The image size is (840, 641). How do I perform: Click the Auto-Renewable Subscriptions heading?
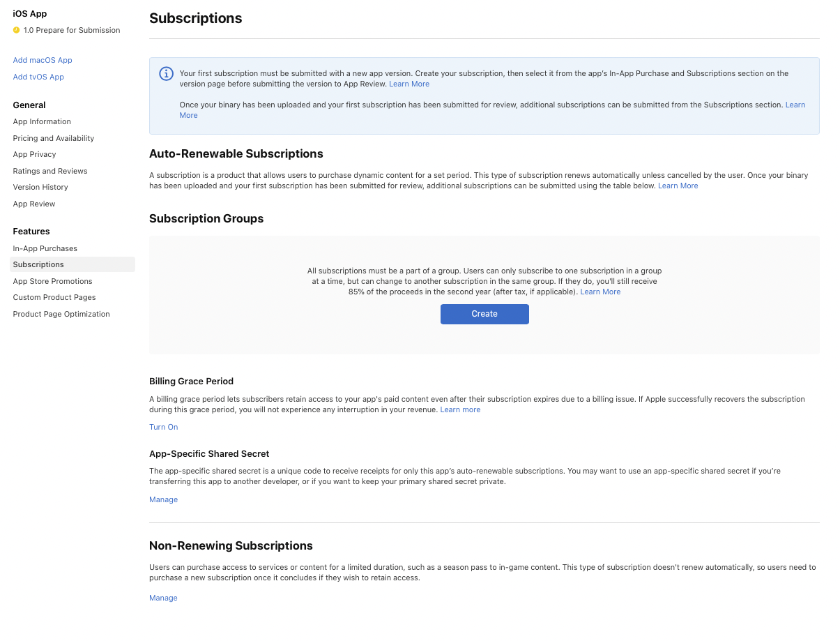click(x=236, y=153)
